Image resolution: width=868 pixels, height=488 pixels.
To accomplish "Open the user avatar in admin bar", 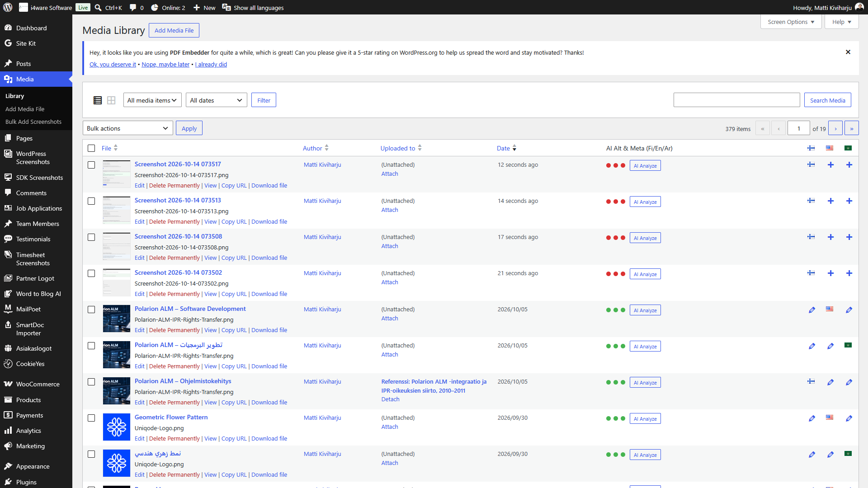I will click(x=859, y=7).
